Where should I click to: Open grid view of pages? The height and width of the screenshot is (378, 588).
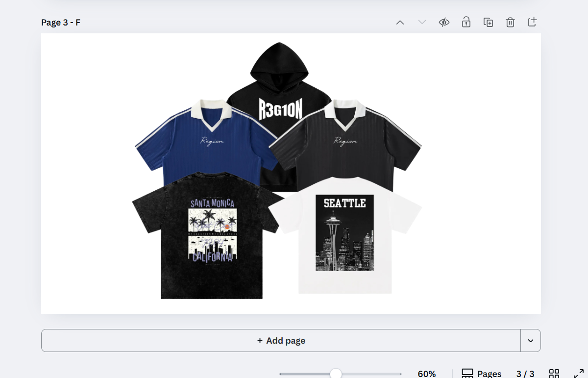(554, 374)
